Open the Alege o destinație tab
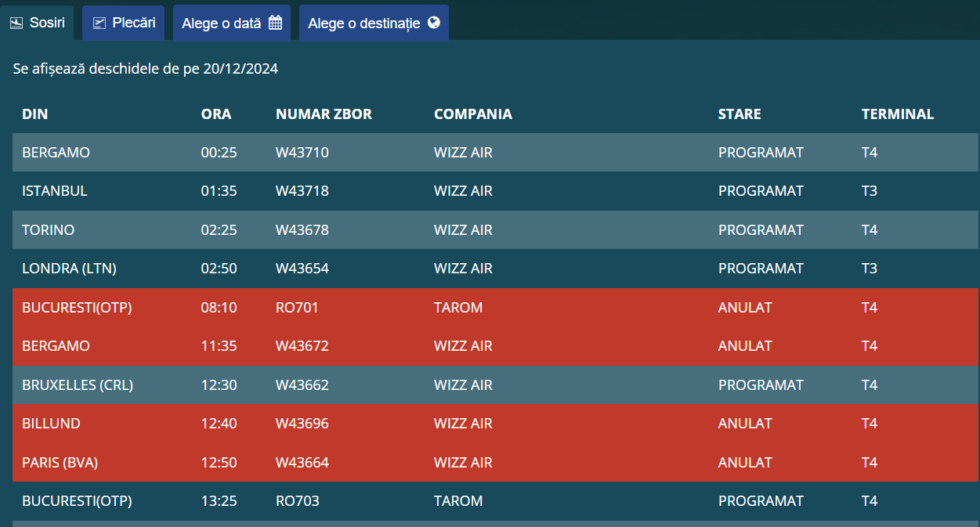 [374, 23]
